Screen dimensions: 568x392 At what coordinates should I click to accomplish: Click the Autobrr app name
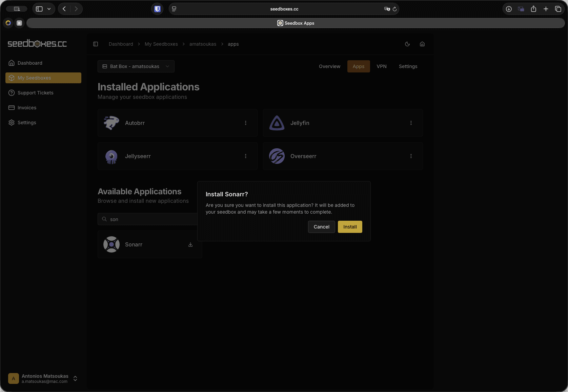point(135,123)
